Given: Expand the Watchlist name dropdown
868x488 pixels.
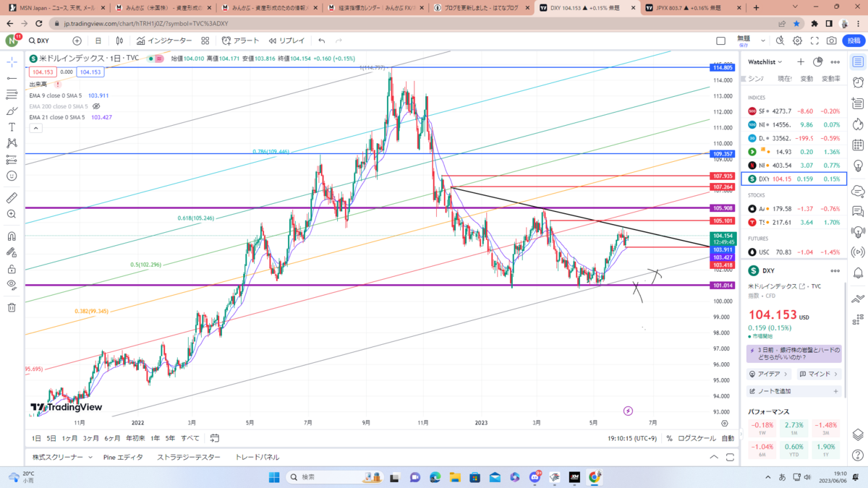Looking at the screenshot, I should click(765, 62).
